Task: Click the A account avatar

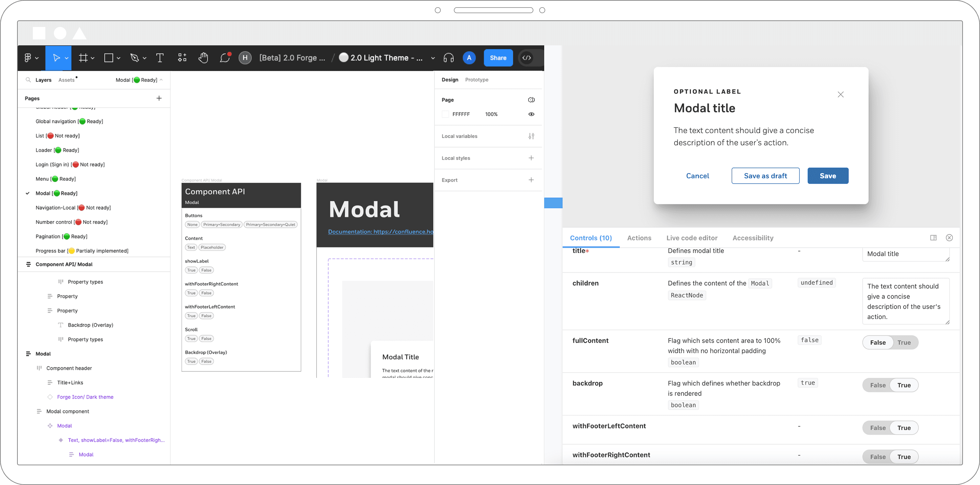Action: click(x=469, y=58)
